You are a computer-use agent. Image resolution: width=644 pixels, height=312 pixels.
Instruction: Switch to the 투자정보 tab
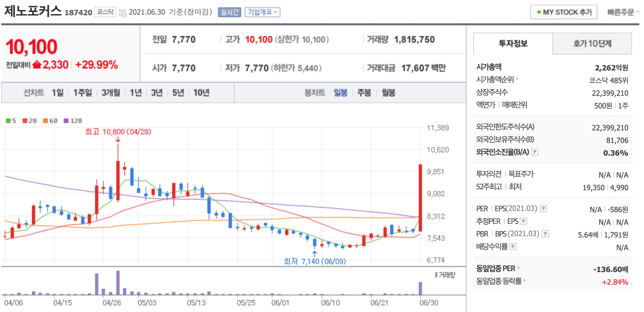point(513,44)
